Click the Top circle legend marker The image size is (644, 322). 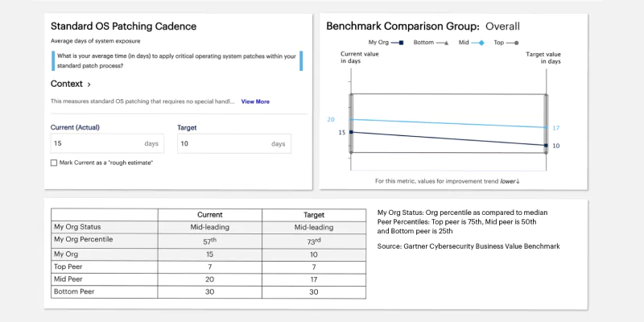[515, 41]
